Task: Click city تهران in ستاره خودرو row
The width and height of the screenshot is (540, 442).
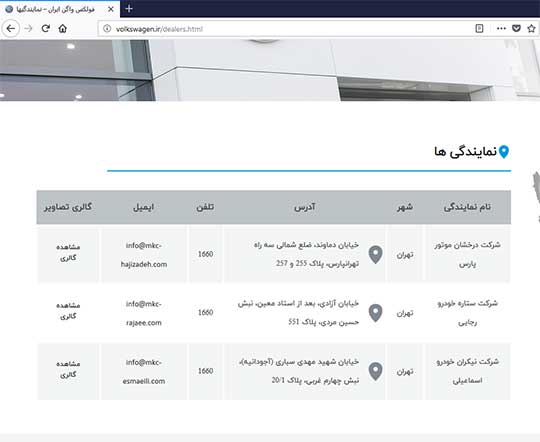Action: tap(405, 313)
